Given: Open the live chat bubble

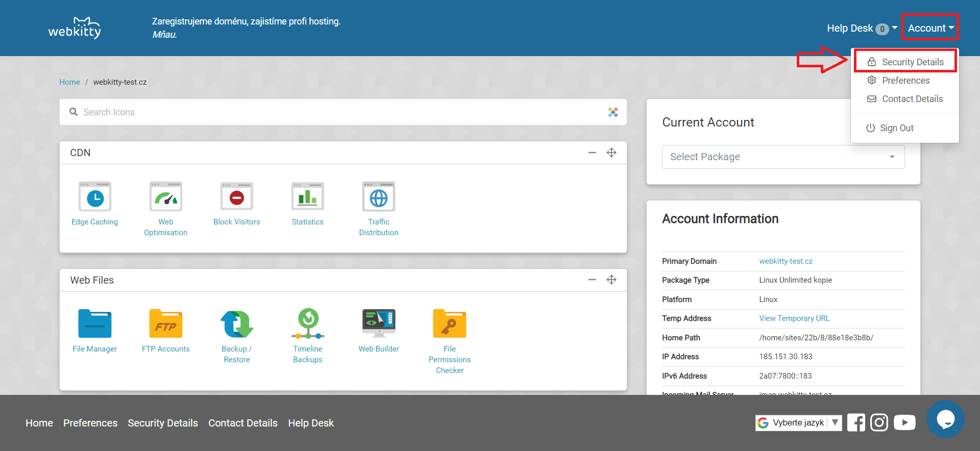Looking at the screenshot, I should (x=945, y=419).
